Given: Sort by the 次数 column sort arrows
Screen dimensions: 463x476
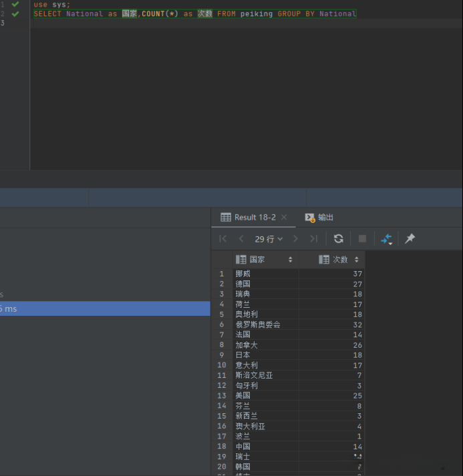Looking at the screenshot, I should 356,260.
